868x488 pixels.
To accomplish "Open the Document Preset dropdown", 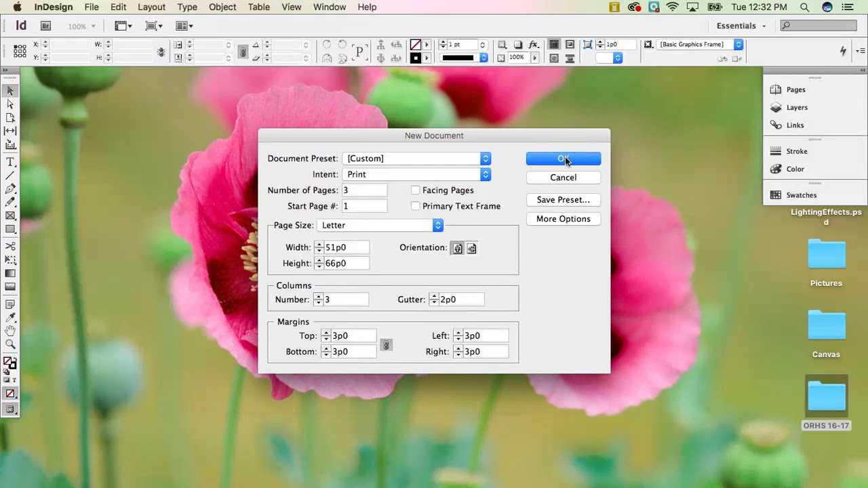I will [x=416, y=159].
